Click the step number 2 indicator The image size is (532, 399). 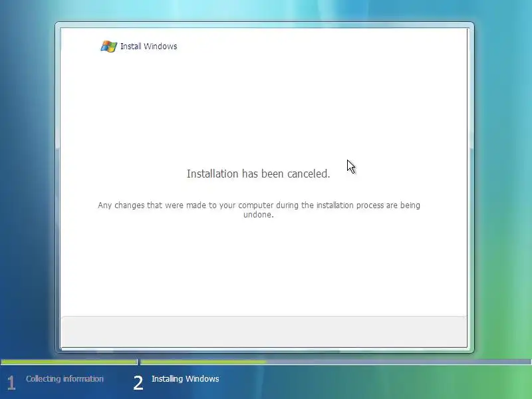(138, 383)
